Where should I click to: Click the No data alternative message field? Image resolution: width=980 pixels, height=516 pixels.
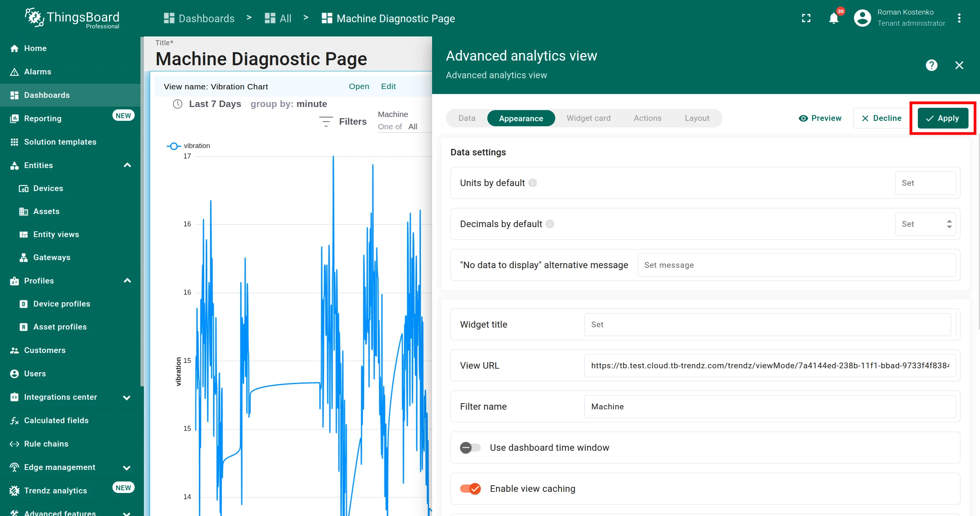point(797,265)
